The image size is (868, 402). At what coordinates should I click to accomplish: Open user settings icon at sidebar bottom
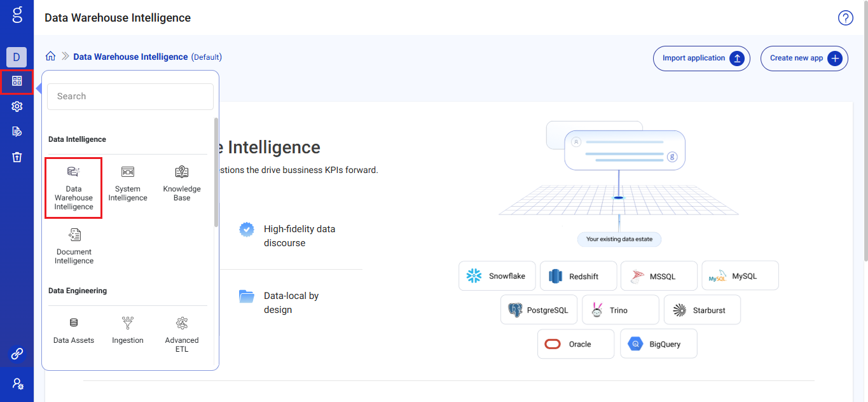tap(17, 384)
